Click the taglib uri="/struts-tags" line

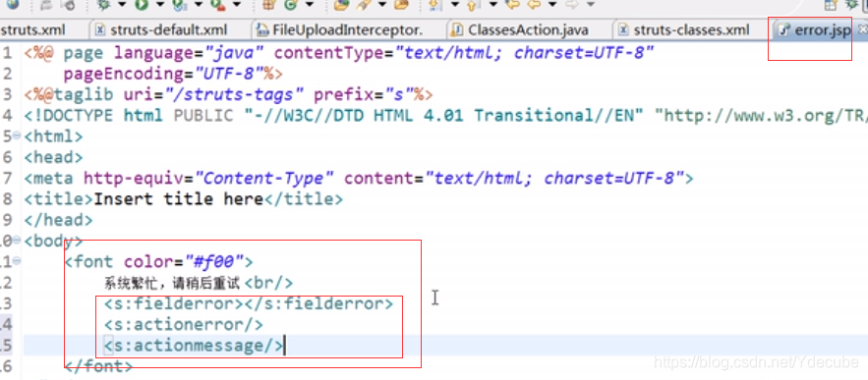pos(228,94)
